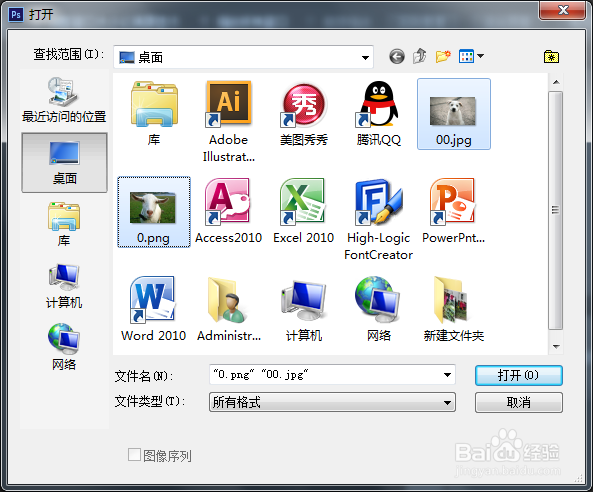This screenshot has width=593, height=492.
Task: Select Computer (计算机) in the left sidebar
Action: click(x=64, y=286)
